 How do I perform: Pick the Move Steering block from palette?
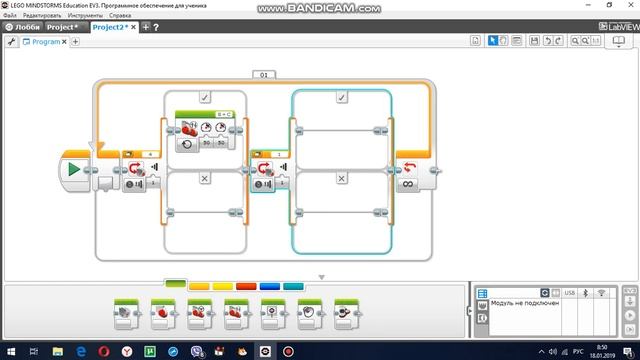200,314
